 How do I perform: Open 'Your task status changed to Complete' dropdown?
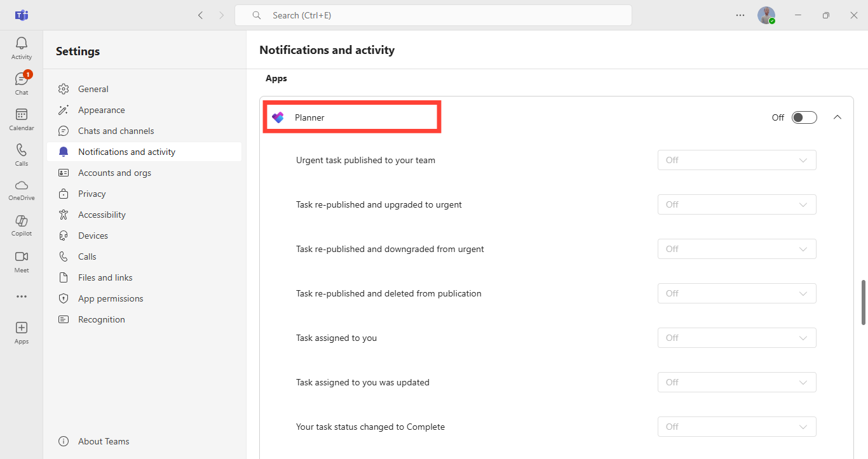coord(736,427)
